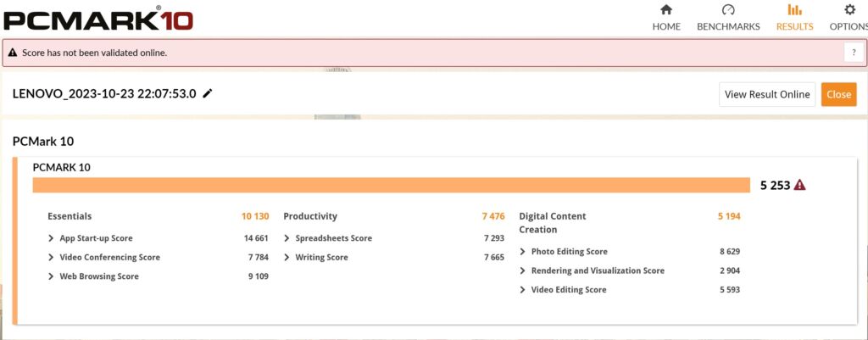Open the Options tab
The width and height of the screenshot is (868, 340).
[x=849, y=18]
